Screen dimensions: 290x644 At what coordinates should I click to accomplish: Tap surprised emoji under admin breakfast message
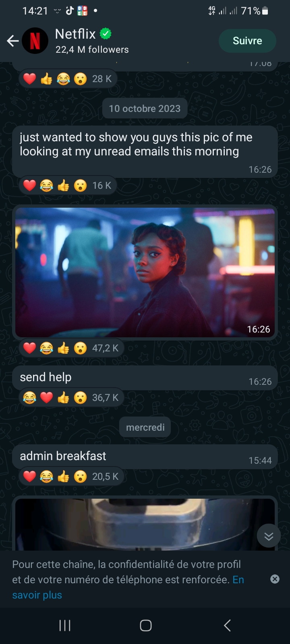tap(80, 477)
